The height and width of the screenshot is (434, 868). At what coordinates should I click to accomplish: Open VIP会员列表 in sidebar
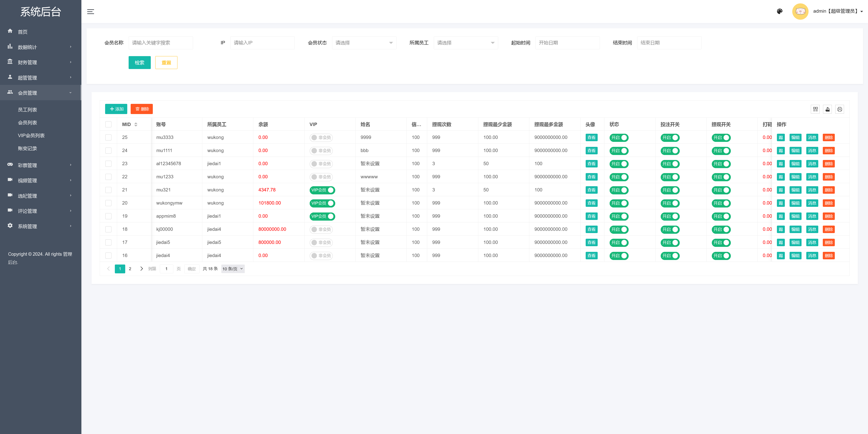pos(31,136)
